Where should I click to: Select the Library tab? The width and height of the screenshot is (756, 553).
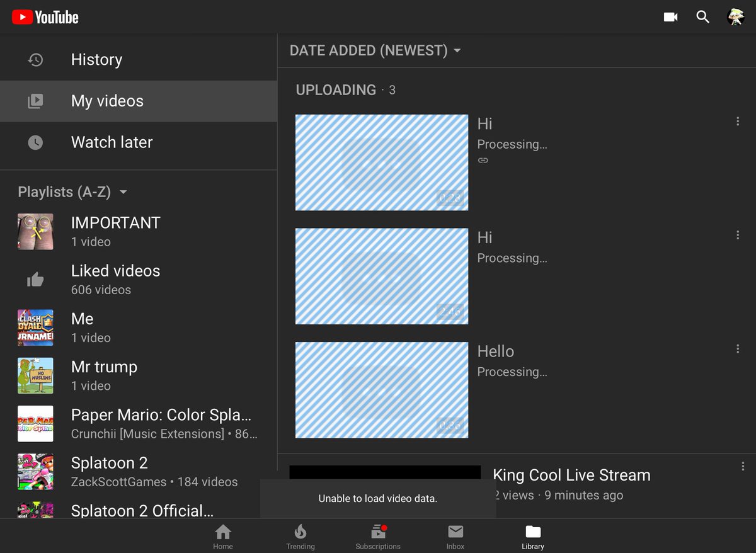pos(533,536)
